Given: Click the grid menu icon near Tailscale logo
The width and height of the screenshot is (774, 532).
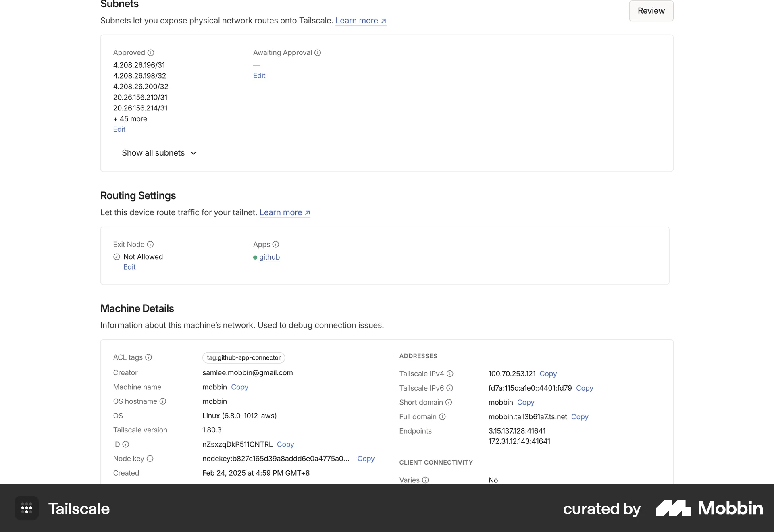Looking at the screenshot, I should pyautogui.click(x=26, y=508).
